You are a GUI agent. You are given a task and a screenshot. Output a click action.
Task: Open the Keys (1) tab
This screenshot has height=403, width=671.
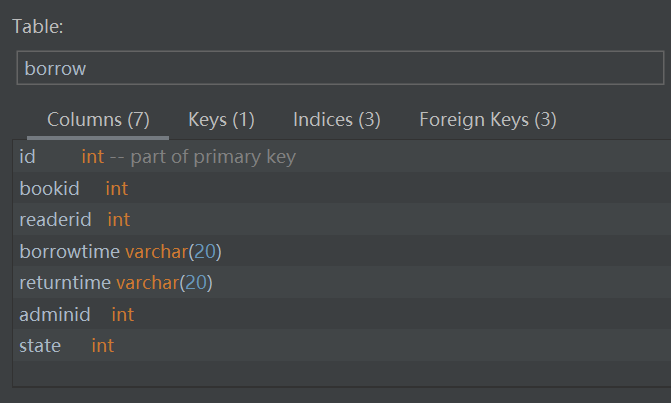tap(221, 120)
